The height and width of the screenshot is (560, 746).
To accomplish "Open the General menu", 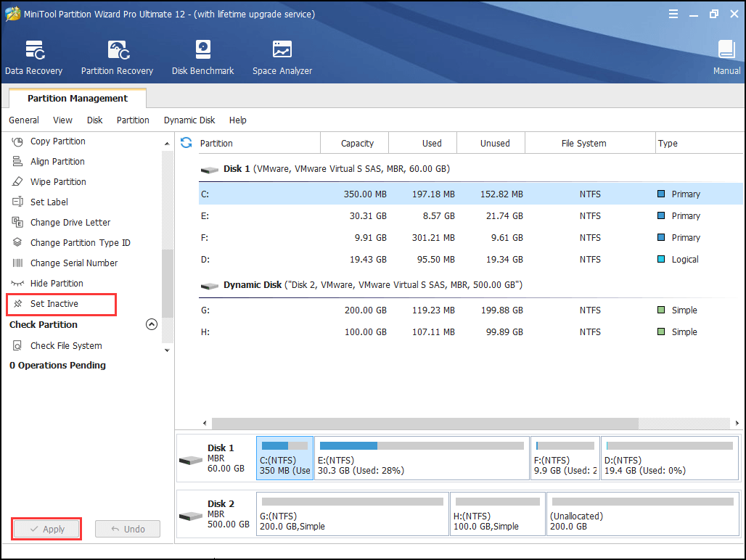I will pos(24,120).
